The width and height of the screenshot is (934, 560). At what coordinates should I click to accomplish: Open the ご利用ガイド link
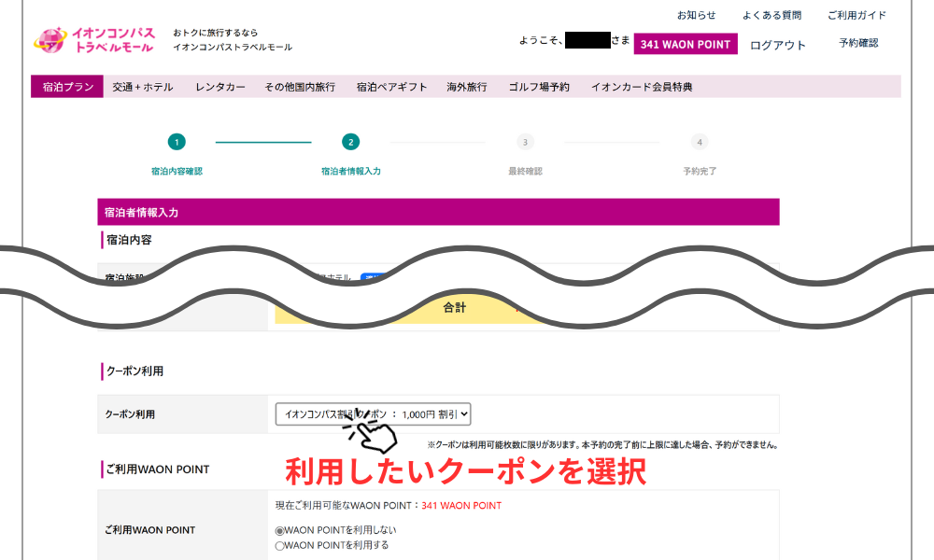click(x=856, y=16)
